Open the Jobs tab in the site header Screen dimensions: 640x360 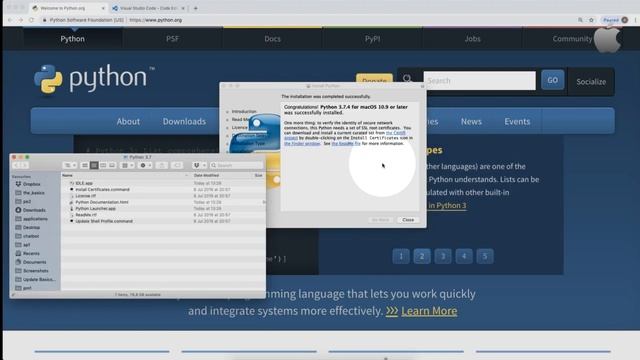pyautogui.click(x=472, y=39)
